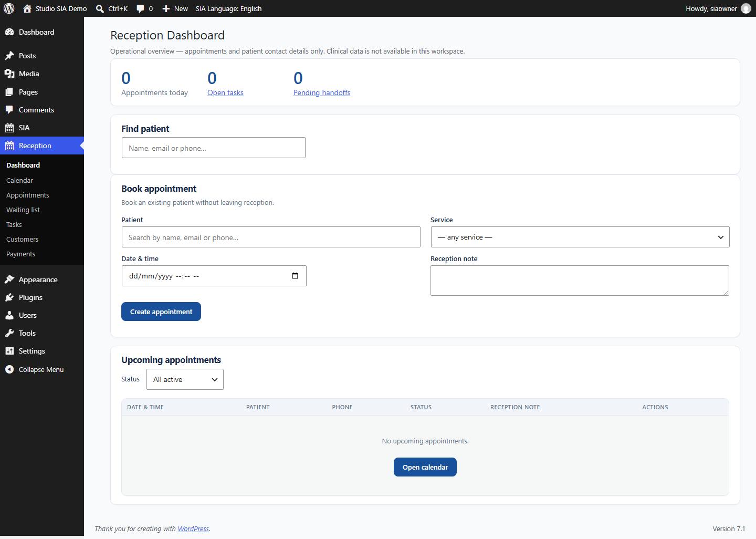
Task: Click the PATIENT column header
Action: [258, 407]
